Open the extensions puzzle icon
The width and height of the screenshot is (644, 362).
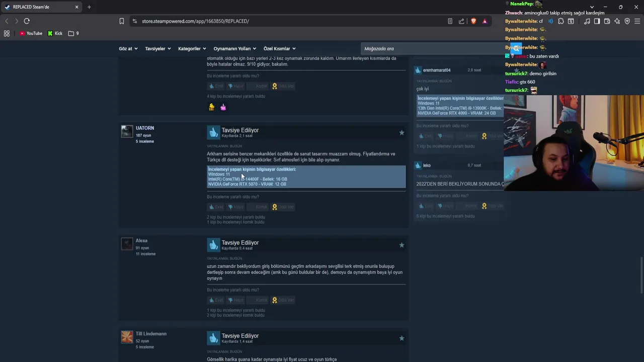click(x=561, y=21)
